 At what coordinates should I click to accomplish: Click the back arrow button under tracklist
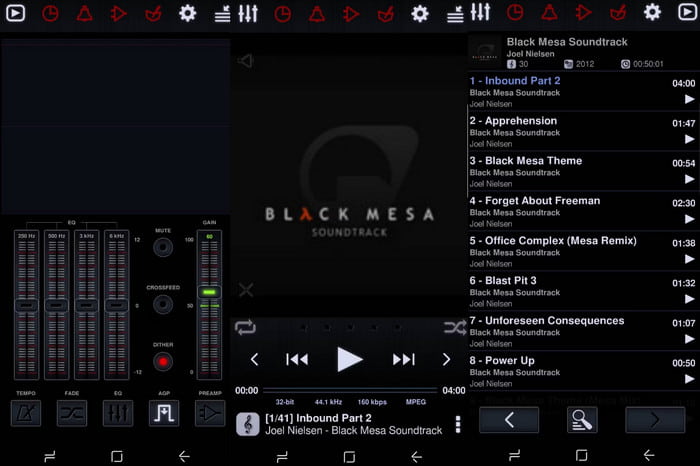(x=509, y=420)
